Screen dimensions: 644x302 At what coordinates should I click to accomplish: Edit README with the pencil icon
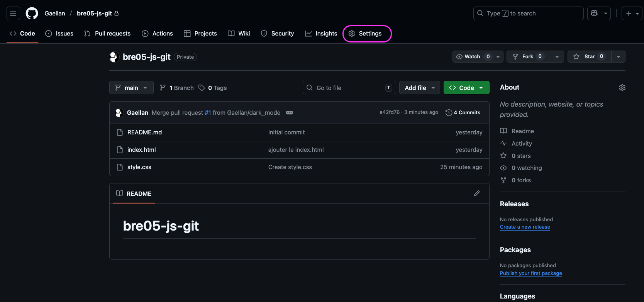point(477,193)
